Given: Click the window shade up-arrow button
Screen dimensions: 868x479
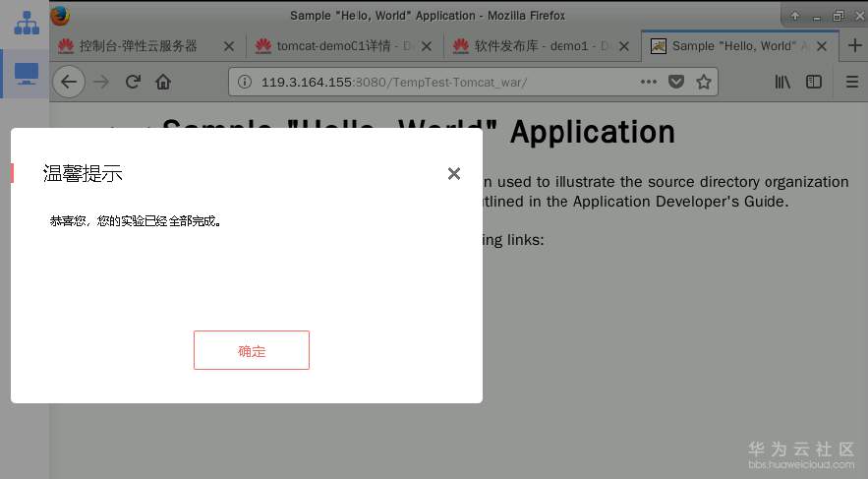Looking at the screenshot, I should [x=795, y=16].
